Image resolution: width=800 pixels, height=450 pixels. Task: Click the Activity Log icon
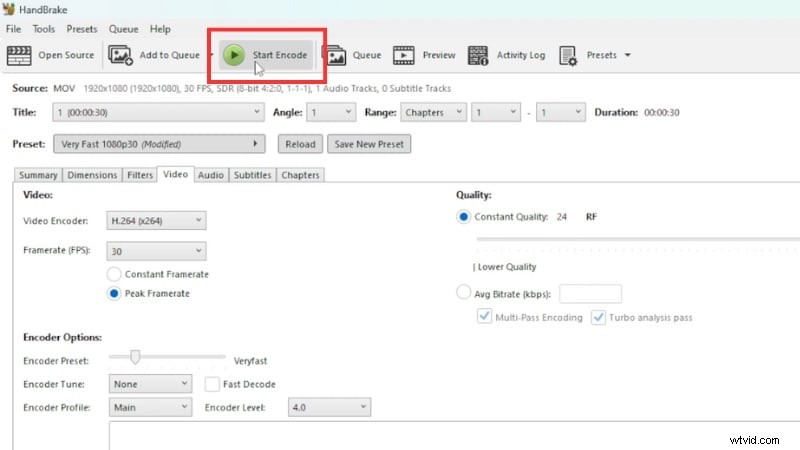click(478, 55)
